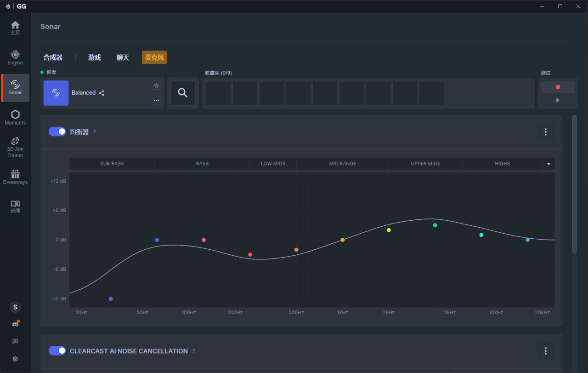Select the BASS band
This screenshot has width=588, height=373.
pos(202,164)
